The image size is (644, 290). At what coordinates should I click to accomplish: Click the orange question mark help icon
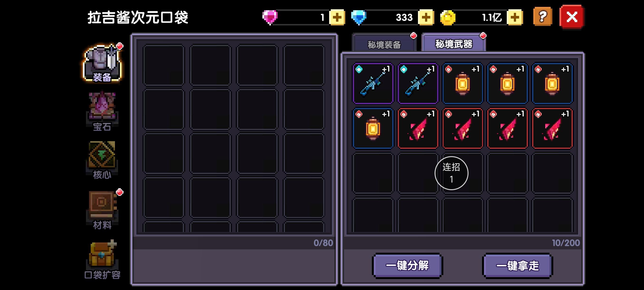(543, 17)
